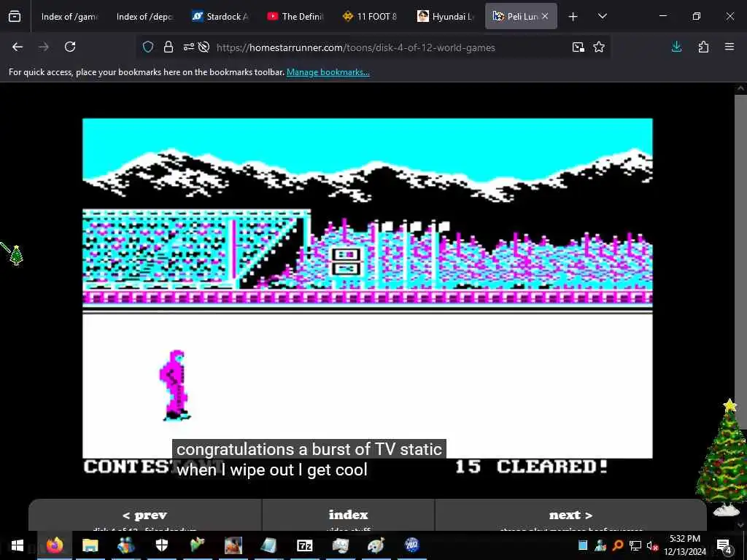Open the Paint palette app in taskbar
The width and height of the screenshot is (747, 560).
tap(376, 545)
